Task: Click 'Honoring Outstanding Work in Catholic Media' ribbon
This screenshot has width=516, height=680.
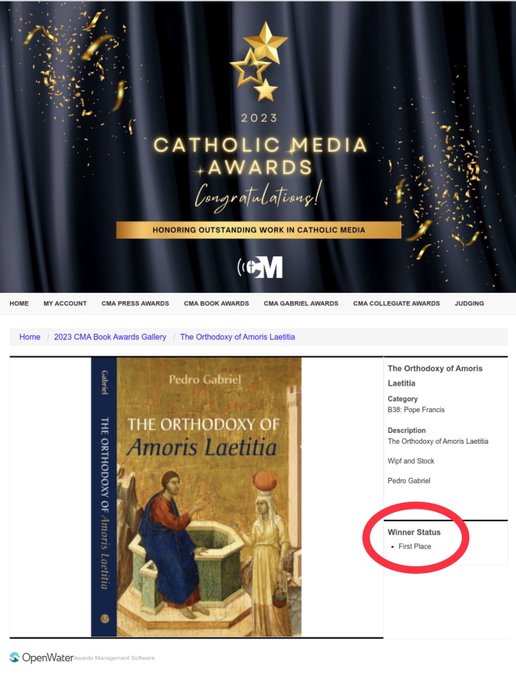Action: [259, 230]
